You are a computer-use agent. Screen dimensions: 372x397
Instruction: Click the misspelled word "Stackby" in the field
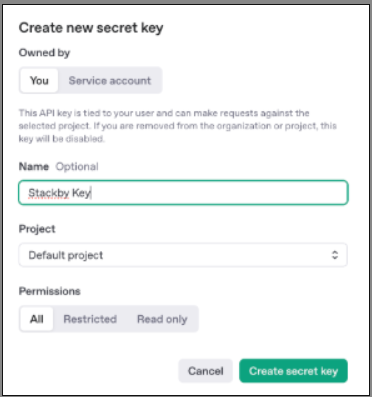pos(49,193)
